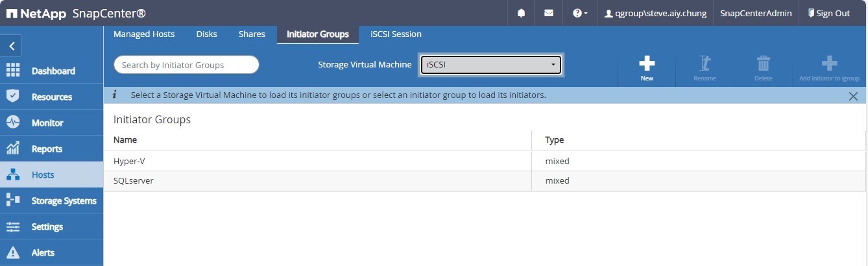The width and height of the screenshot is (868, 266).
Task: Open the notifications bell icon
Action: pyautogui.click(x=521, y=13)
